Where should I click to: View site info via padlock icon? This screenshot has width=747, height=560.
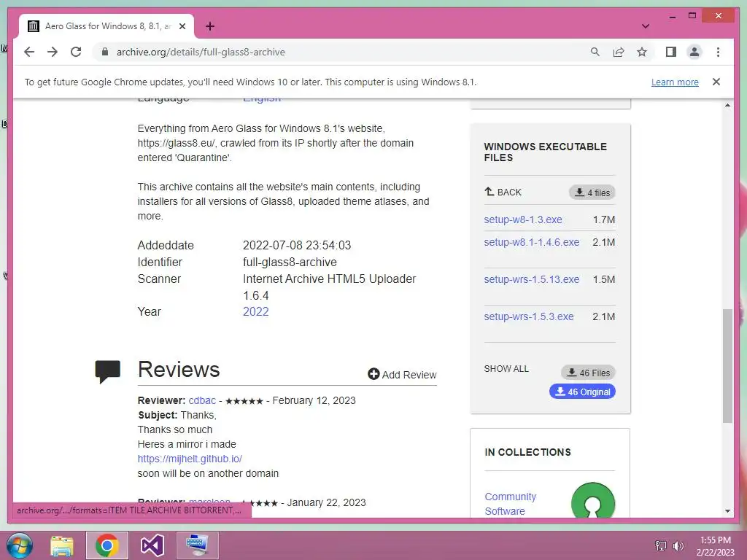tap(105, 52)
